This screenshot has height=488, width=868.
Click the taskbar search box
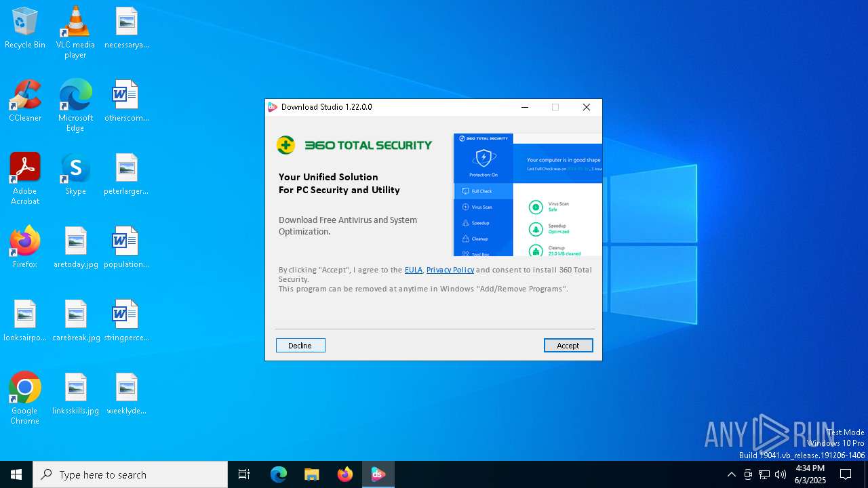(x=130, y=474)
